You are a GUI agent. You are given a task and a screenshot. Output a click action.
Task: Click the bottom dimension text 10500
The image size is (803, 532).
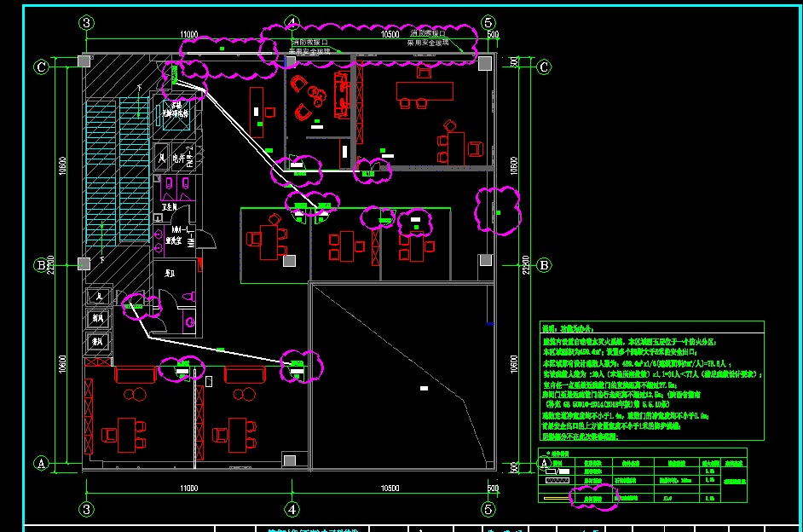tap(390, 489)
